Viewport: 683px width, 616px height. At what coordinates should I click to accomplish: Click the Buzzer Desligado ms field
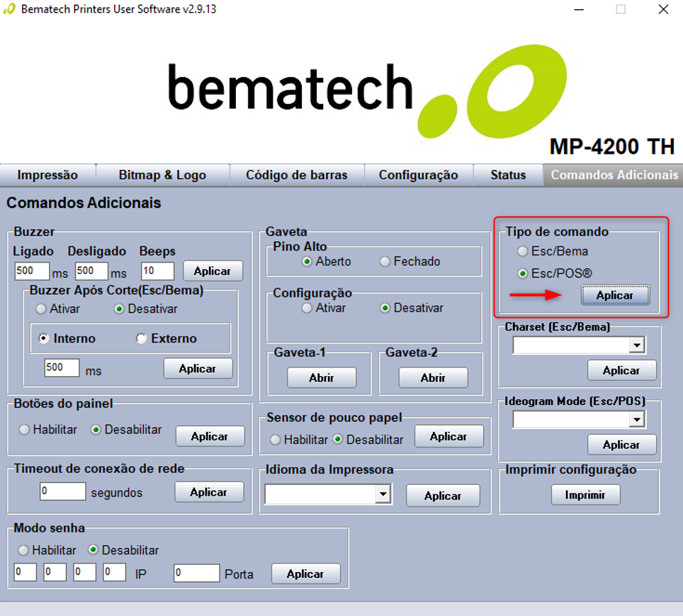(91, 270)
